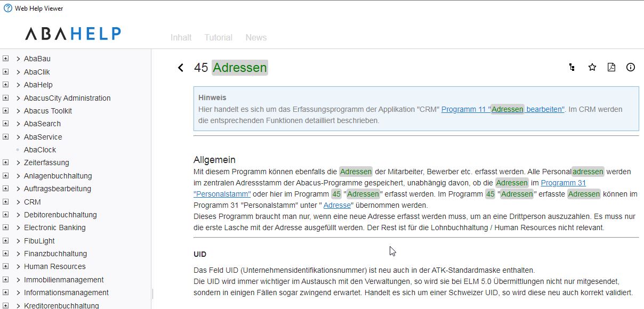Click the 45 Adressen page title
The height and width of the screenshot is (309, 644).
pos(230,68)
